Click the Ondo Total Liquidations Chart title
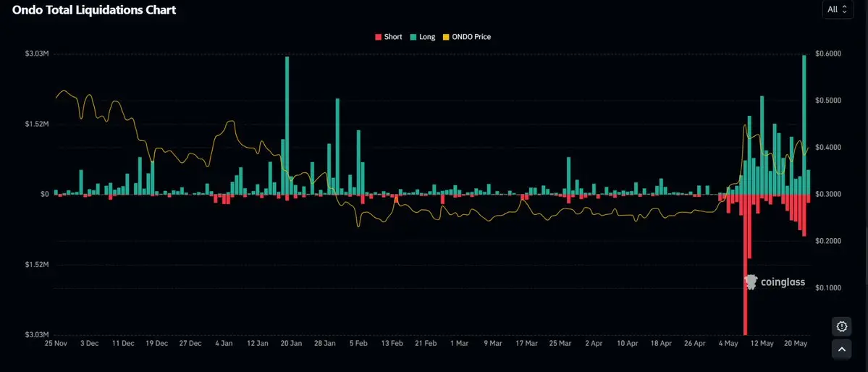The width and height of the screenshot is (868, 372). coord(94,9)
